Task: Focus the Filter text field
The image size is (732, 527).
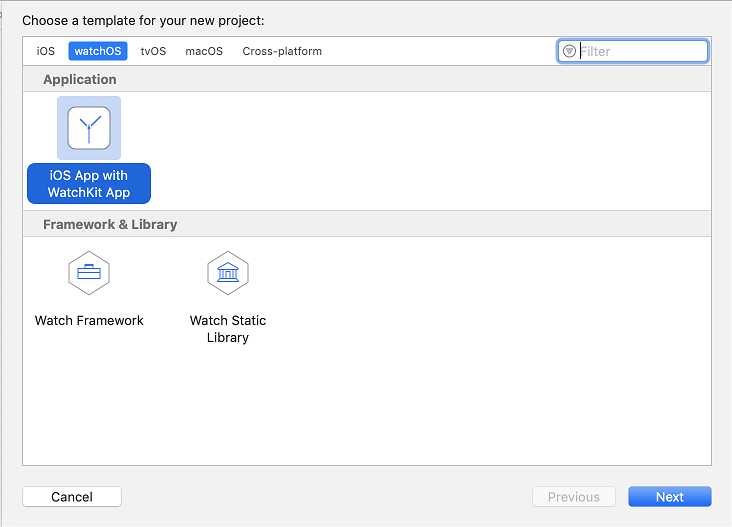Action: [x=640, y=51]
